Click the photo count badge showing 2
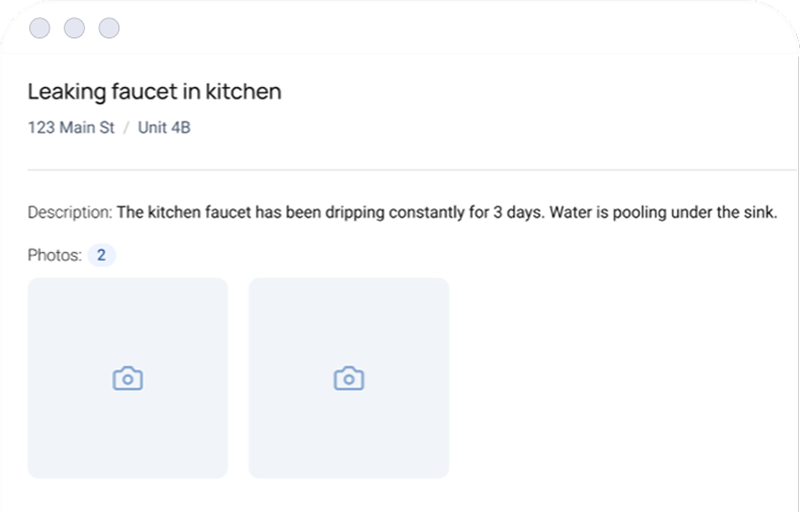The image size is (801, 512). (x=101, y=255)
